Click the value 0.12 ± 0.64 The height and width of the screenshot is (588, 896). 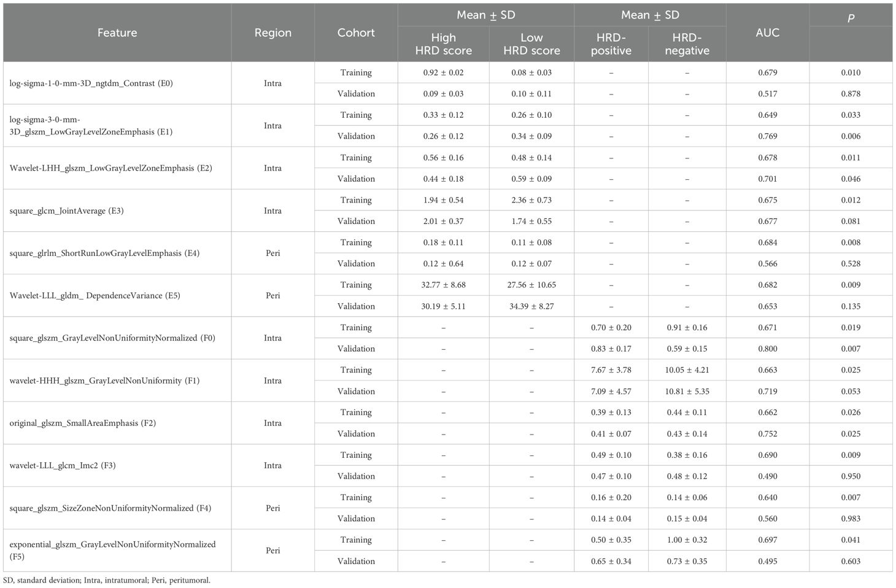point(444,263)
